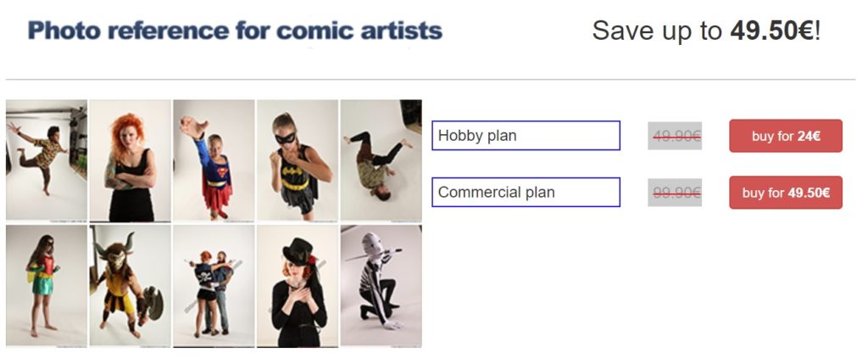
Task: Click the Commercial plan text label
Action: 496,193
